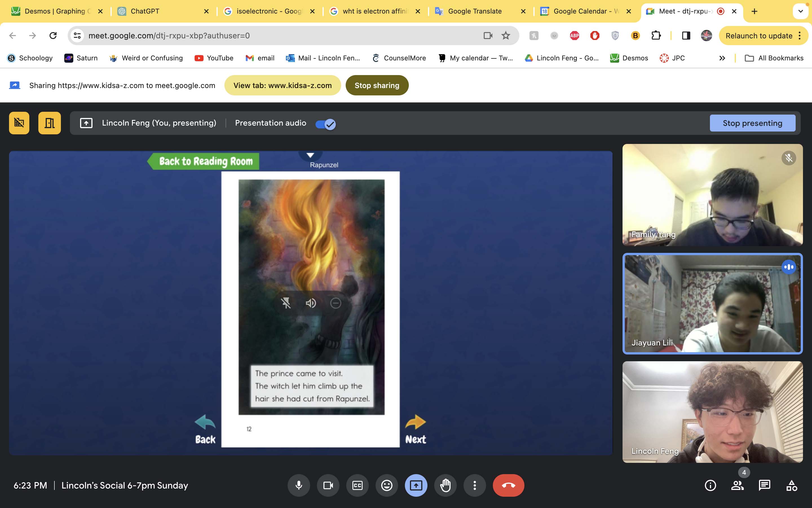Switch to the isoelectronic Google search tab
The image size is (812, 508).
[269, 11]
